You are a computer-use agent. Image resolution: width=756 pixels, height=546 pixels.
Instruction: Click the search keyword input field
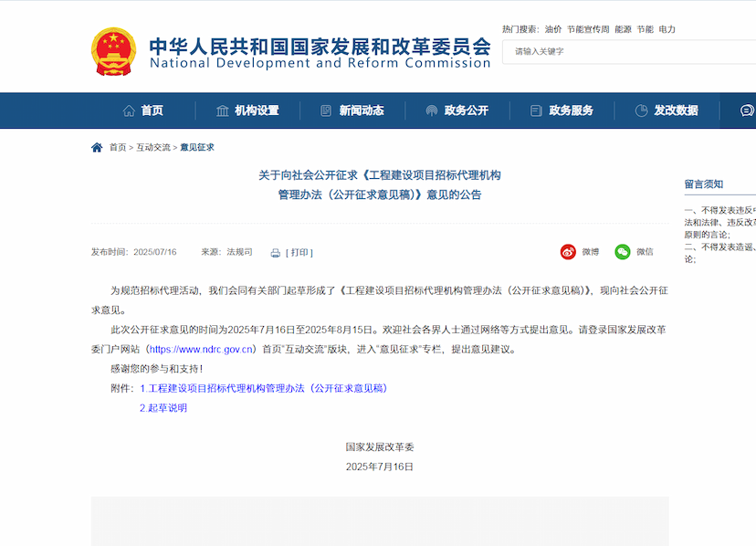pyautogui.click(x=629, y=52)
